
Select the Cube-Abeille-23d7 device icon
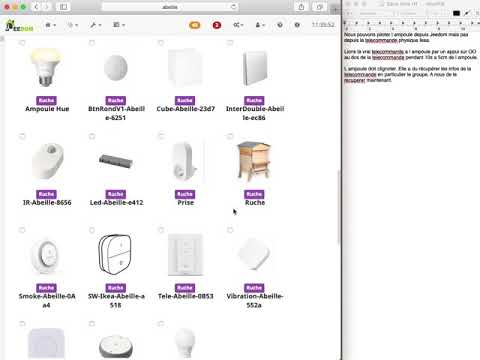click(185, 68)
